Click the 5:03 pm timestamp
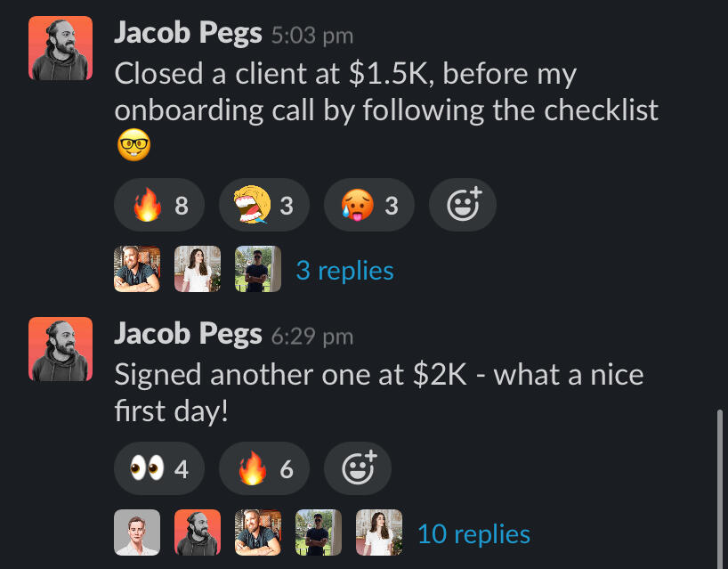The image size is (728, 569). (x=311, y=36)
